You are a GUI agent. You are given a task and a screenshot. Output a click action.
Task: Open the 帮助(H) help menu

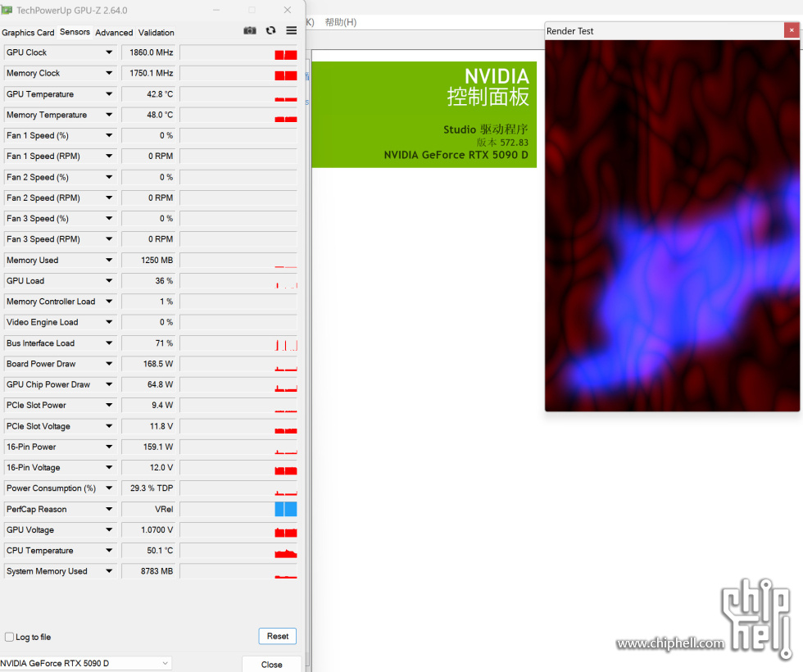tap(341, 22)
